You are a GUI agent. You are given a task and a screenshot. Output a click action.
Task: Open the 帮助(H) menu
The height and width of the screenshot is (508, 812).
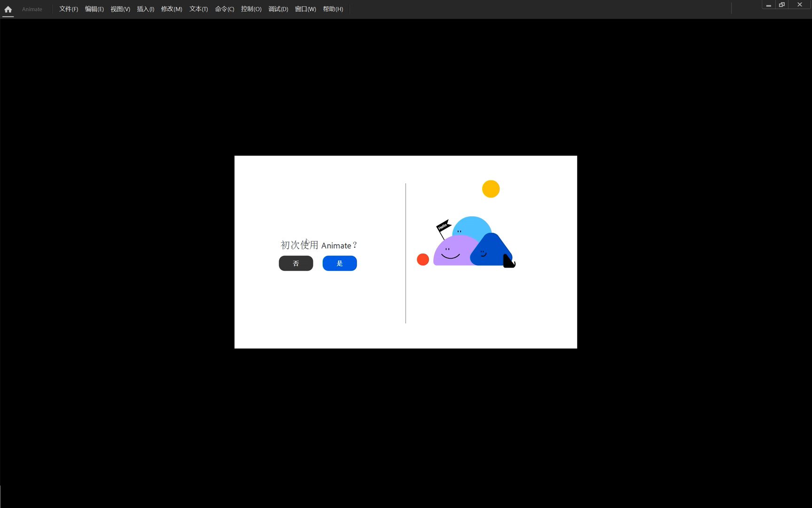tap(333, 9)
